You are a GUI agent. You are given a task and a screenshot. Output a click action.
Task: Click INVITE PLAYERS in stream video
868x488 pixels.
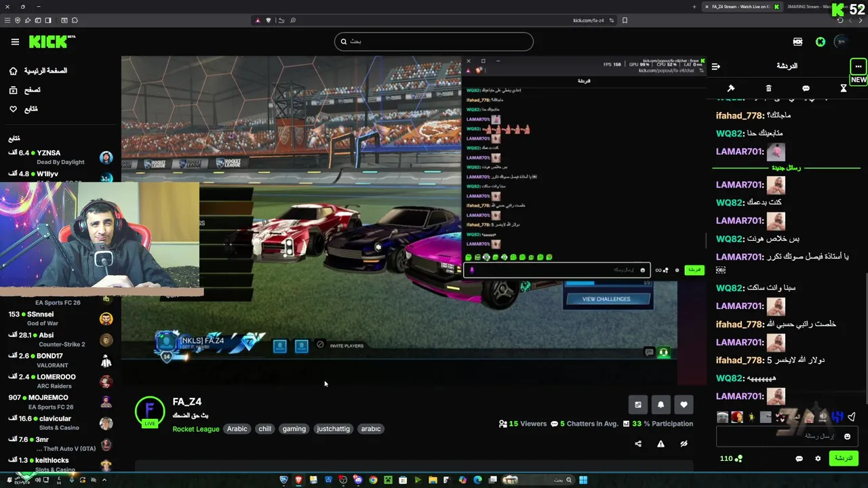347,346
